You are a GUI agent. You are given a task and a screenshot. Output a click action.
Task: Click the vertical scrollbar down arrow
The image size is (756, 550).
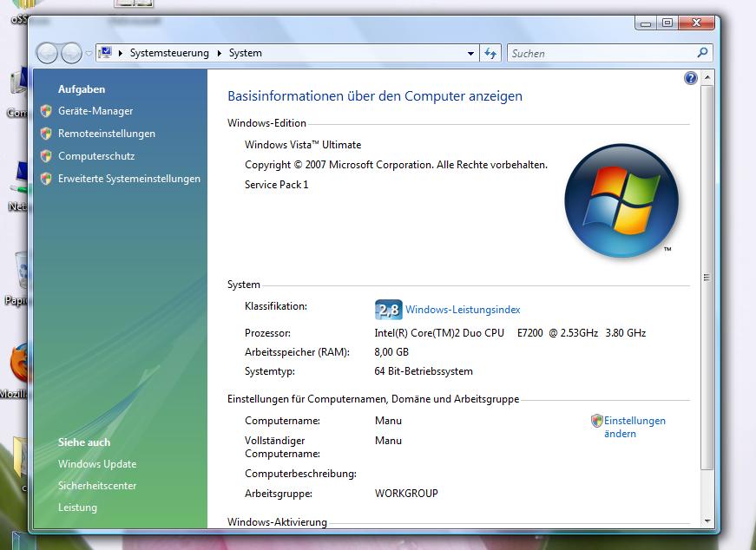click(x=707, y=521)
